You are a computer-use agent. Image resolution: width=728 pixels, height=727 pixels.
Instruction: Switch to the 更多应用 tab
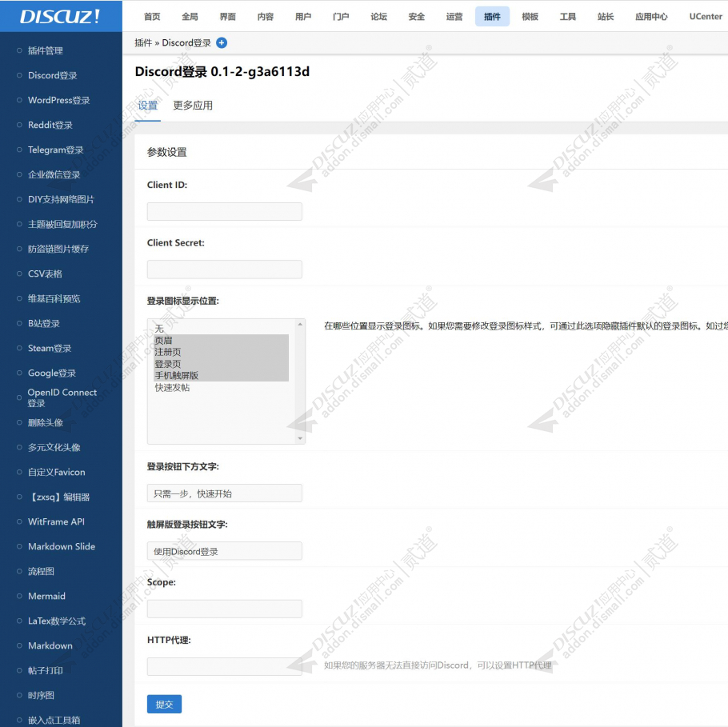(x=193, y=106)
